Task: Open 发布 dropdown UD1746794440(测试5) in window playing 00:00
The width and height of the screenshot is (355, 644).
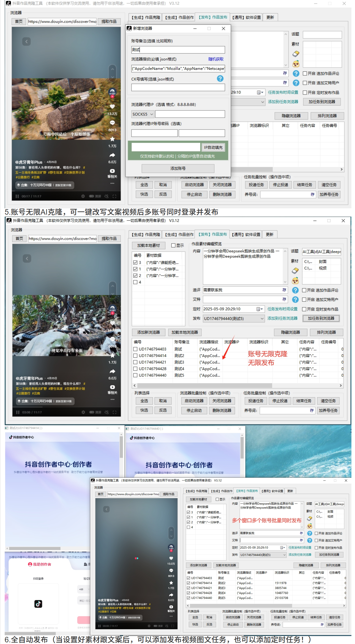Action: coord(263,555)
